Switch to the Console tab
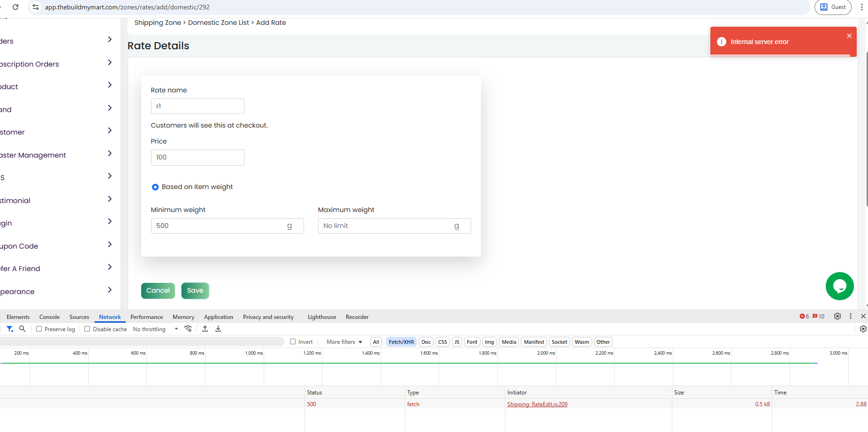Image resolution: width=868 pixels, height=432 pixels. [x=49, y=317]
